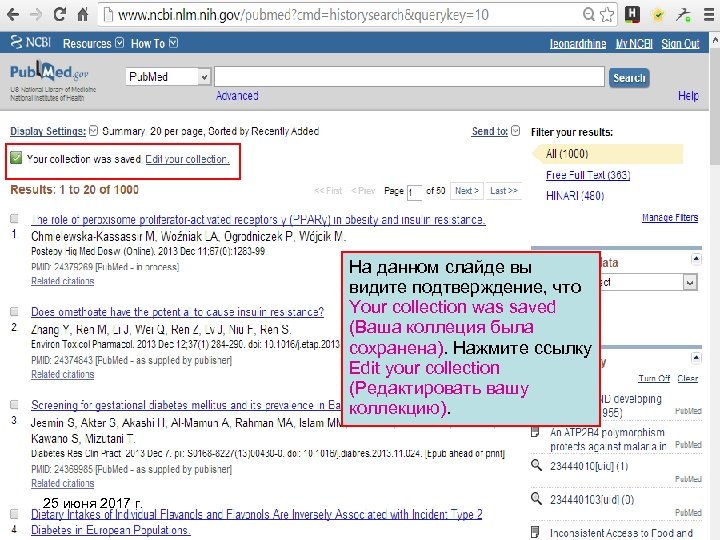Click the zoom magnifier icon in address bar

[x=588, y=14]
